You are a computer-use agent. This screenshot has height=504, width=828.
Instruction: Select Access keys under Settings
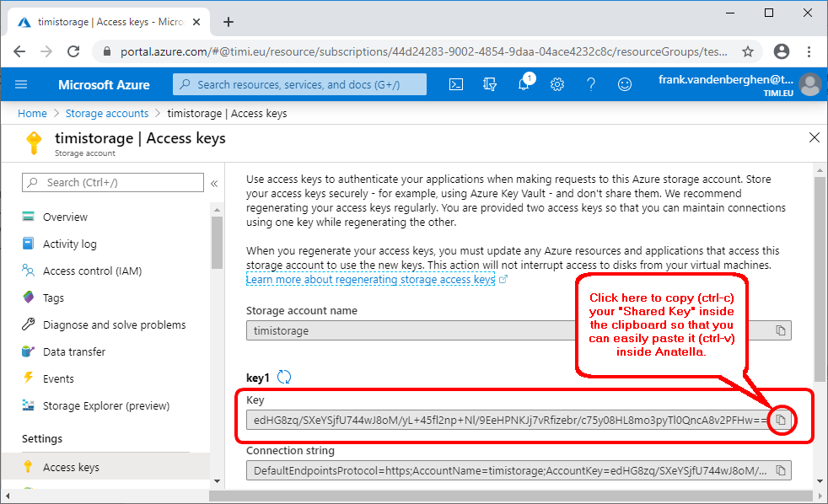click(x=105, y=467)
